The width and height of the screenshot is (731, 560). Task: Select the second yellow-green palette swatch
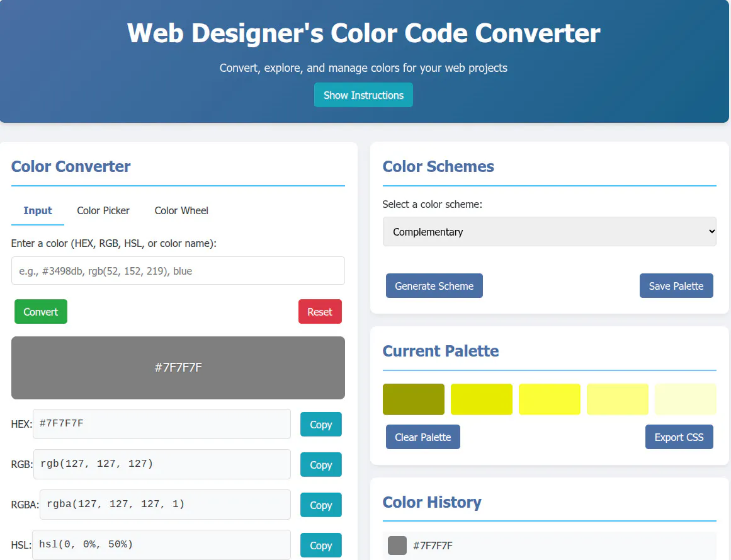point(482,399)
